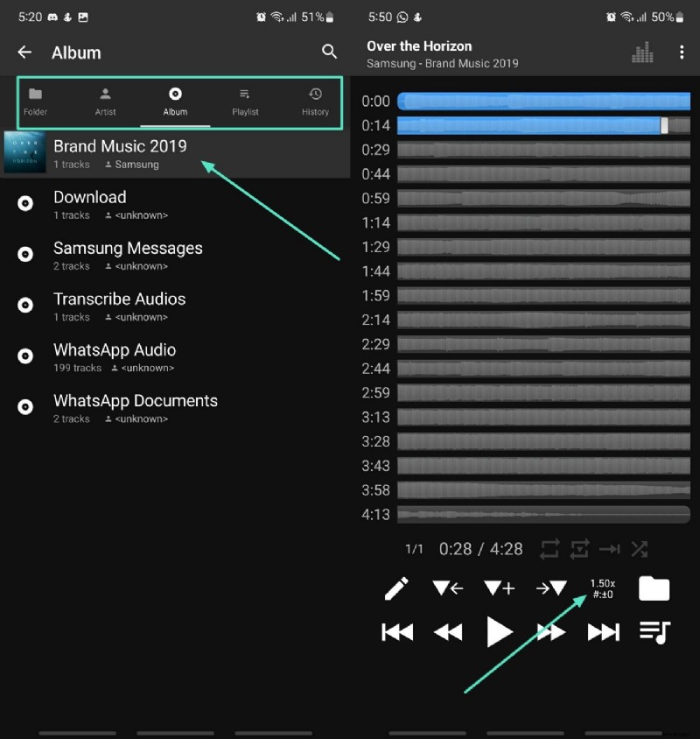Toggle the decrease pitch control

pos(448,588)
